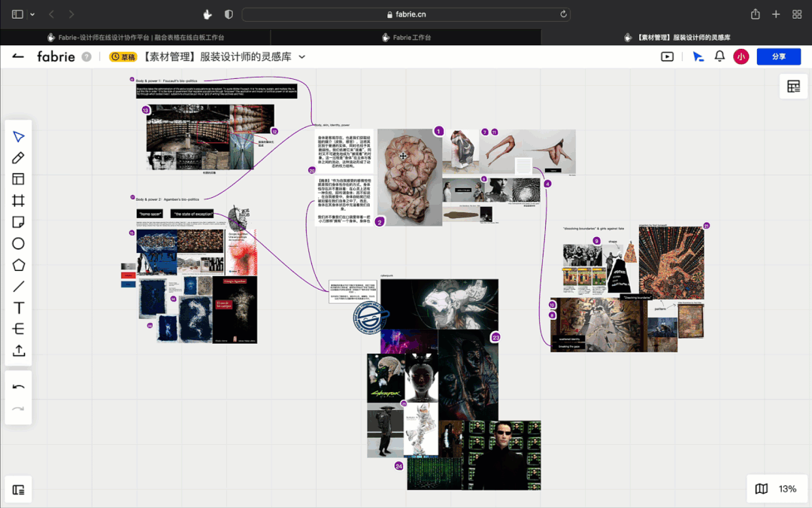Open Safari share sheet
The image size is (812, 508).
click(x=755, y=14)
